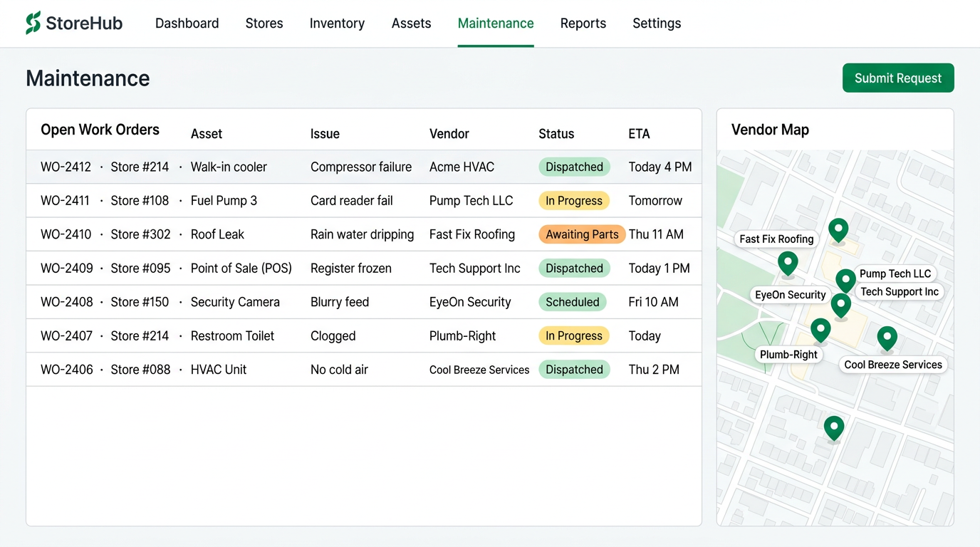
Task: Click the Dispatched badge for WO-2412
Action: coord(574,167)
